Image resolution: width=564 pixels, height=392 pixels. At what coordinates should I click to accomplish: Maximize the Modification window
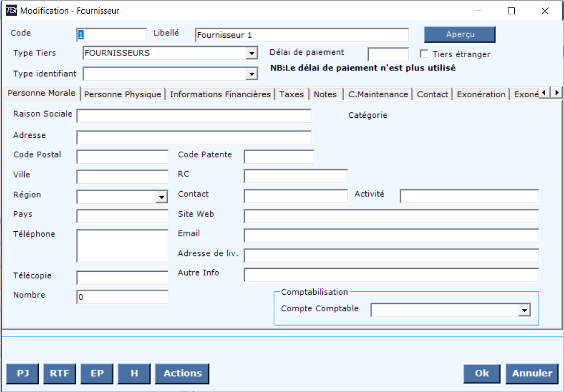point(511,10)
